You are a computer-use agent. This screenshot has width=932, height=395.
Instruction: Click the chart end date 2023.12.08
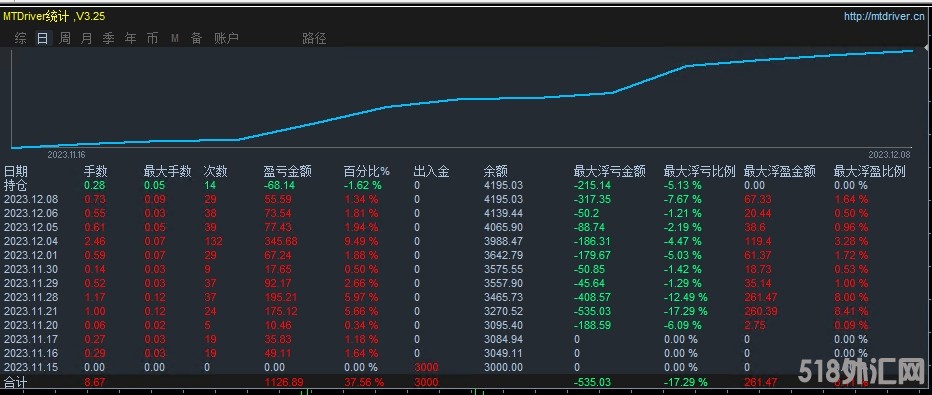pyautogui.click(x=890, y=154)
